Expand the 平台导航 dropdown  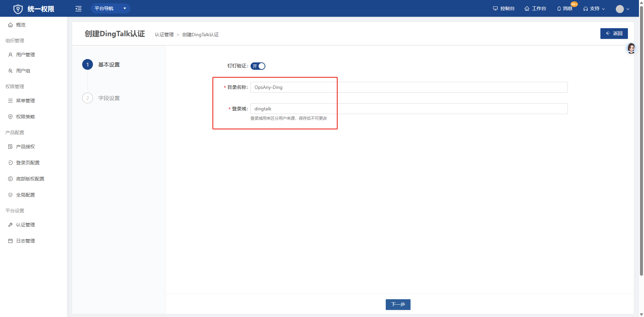(x=110, y=8)
